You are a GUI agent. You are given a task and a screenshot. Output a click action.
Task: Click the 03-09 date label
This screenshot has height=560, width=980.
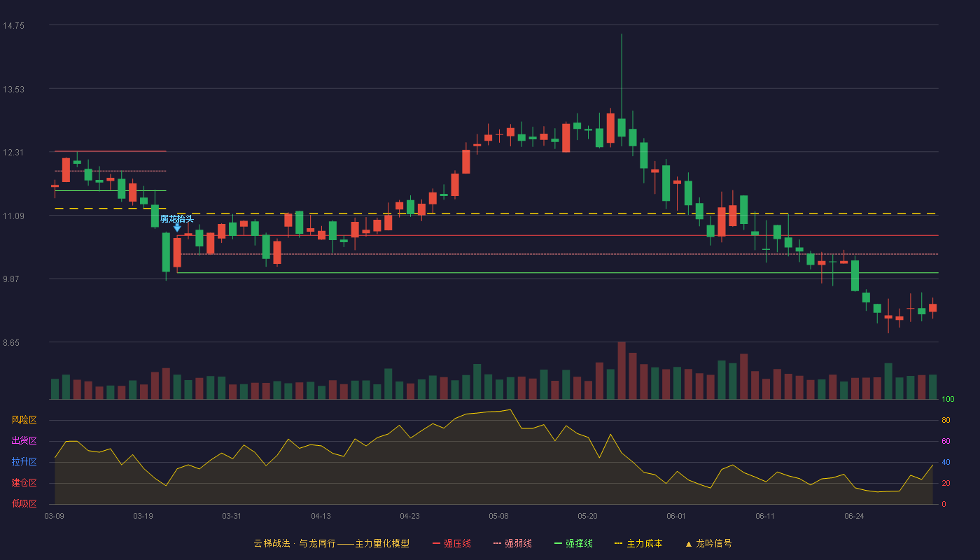click(x=55, y=516)
